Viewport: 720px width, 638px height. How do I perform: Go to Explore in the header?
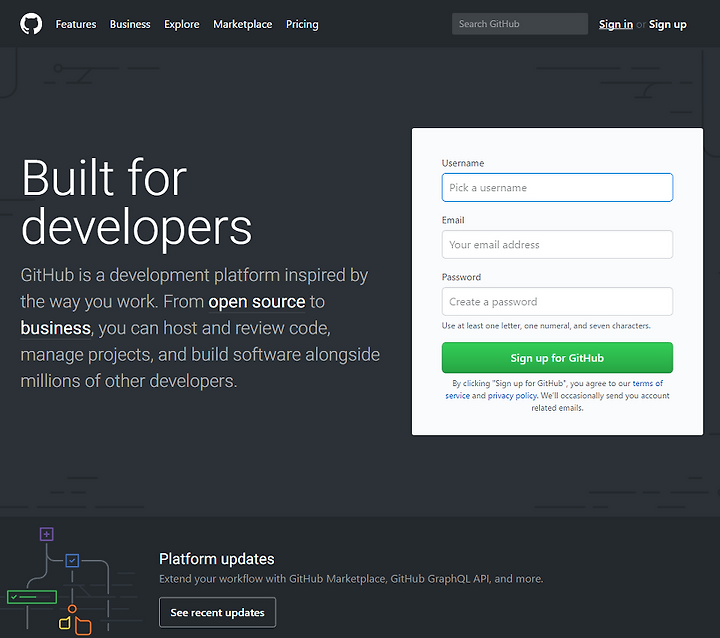182,24
